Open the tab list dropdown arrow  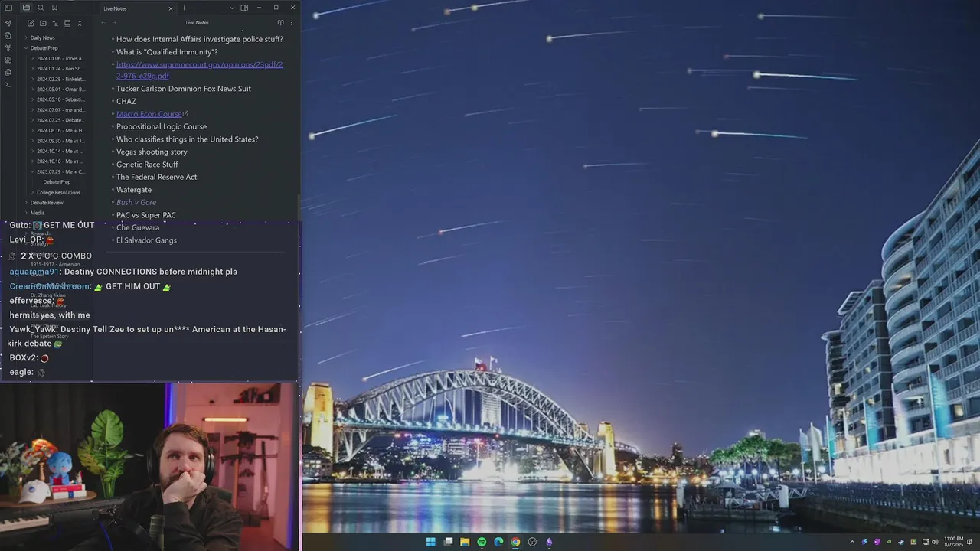(x=232, y=8)
